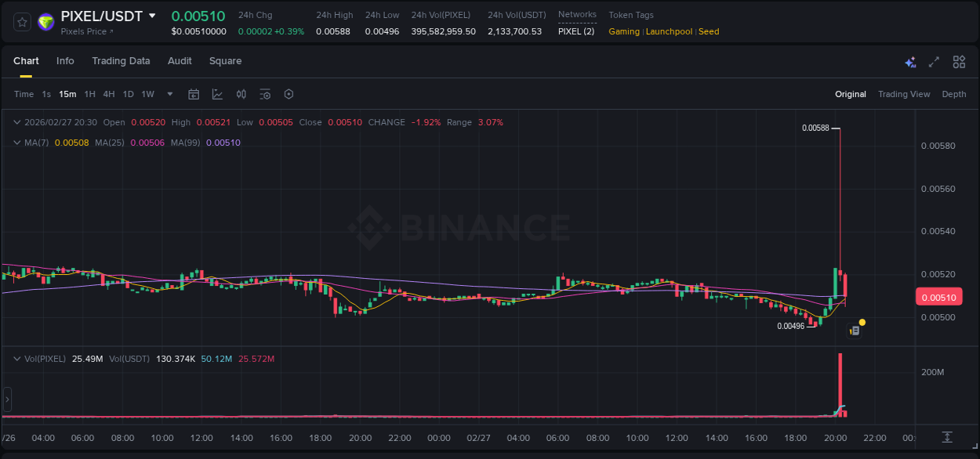
Task: Select the 1H timeframe
Action: (x=89, y=94)
